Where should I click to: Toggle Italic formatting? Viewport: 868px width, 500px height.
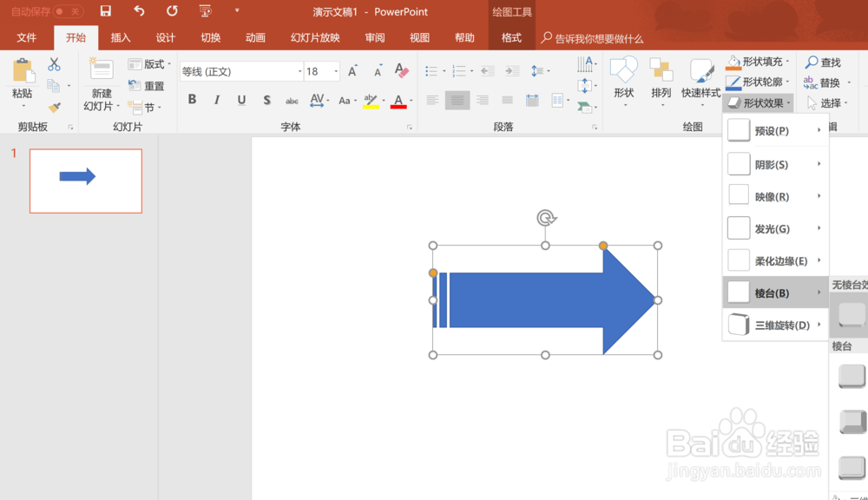[217, 100]
